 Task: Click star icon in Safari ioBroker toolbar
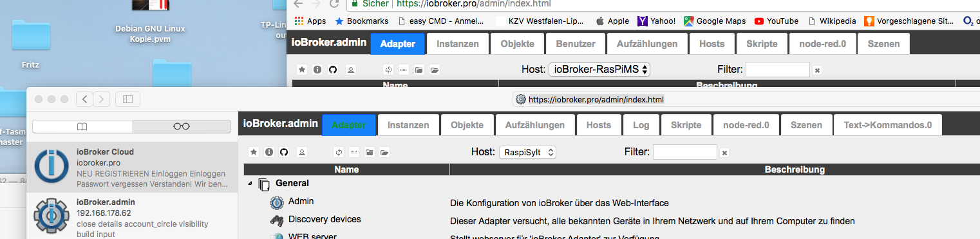click(x=254, y=152)
